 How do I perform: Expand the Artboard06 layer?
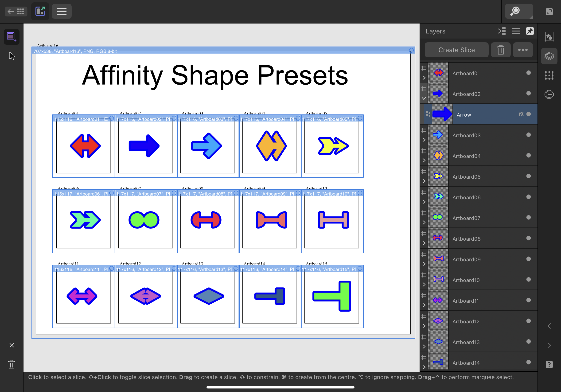(424, 202)
